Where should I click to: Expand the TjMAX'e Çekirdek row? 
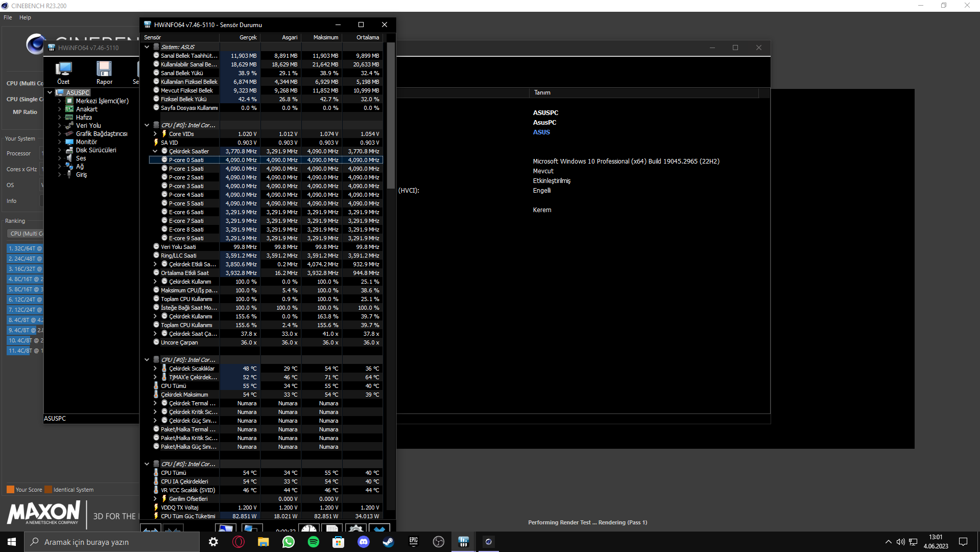(155, 377)
